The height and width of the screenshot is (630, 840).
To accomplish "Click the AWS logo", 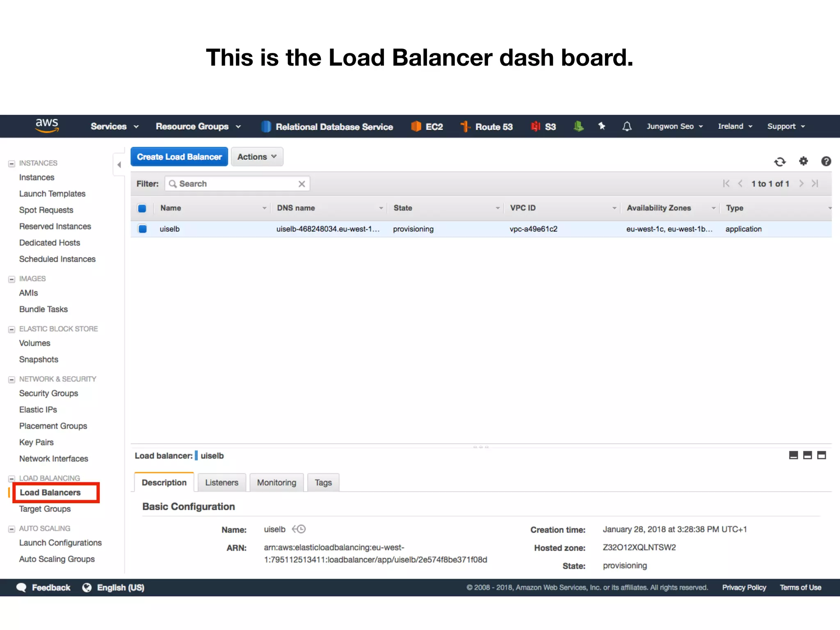I will pos(47,126).
